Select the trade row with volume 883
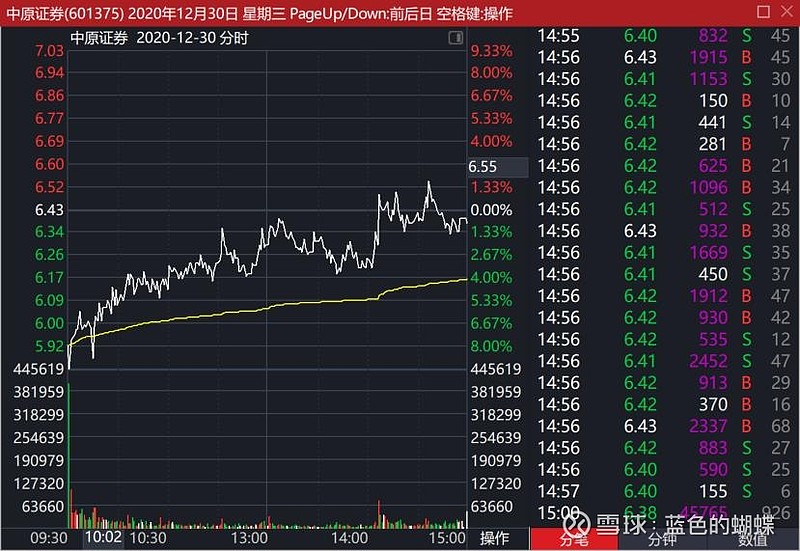The width and height of the screenshot is (800, 551). 664,448
